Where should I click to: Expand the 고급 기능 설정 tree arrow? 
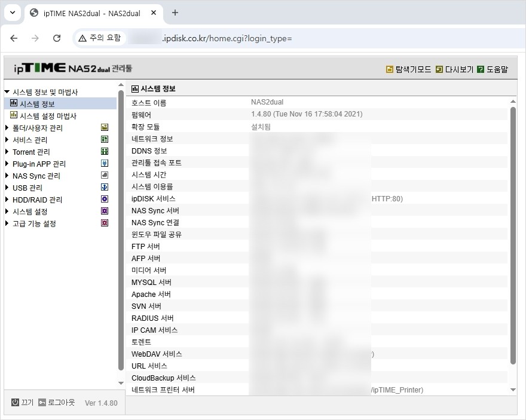pyautogui.click(x=7, y=223)
